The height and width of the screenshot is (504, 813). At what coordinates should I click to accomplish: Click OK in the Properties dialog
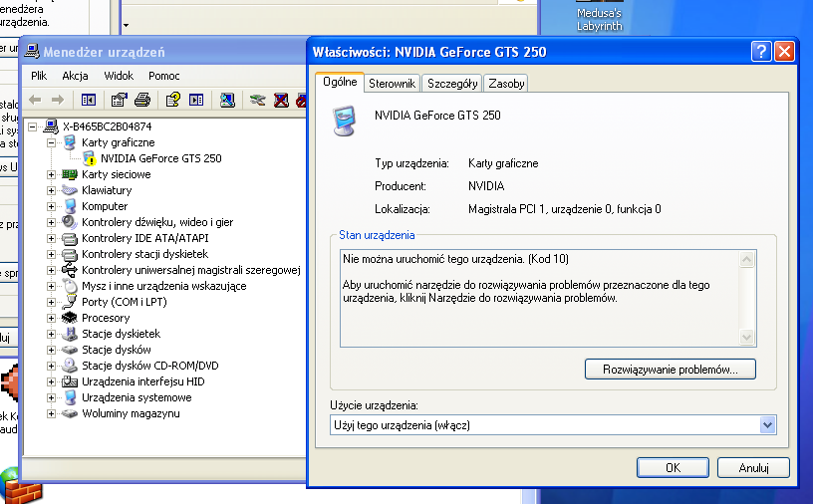(673, 468)
